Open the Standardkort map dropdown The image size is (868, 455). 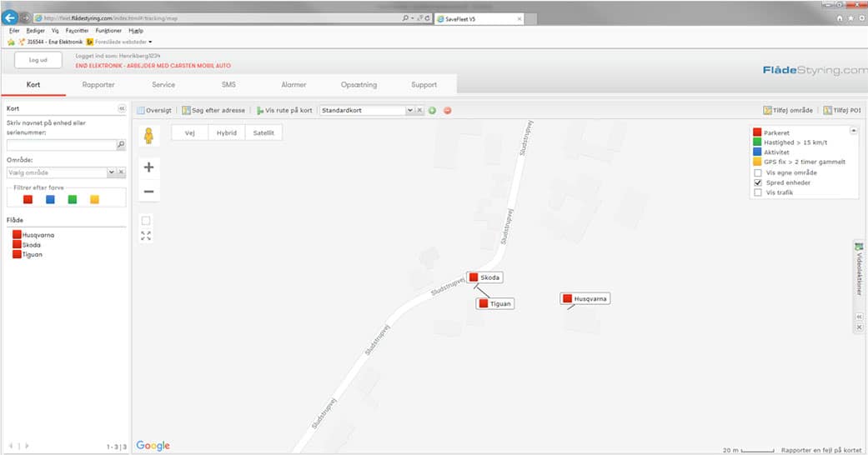point(409,110)
